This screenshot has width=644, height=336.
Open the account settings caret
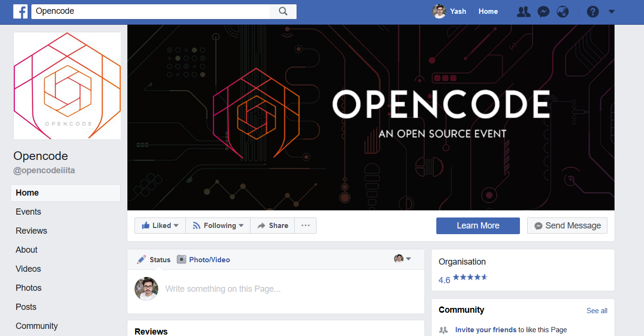click(611, 11)
